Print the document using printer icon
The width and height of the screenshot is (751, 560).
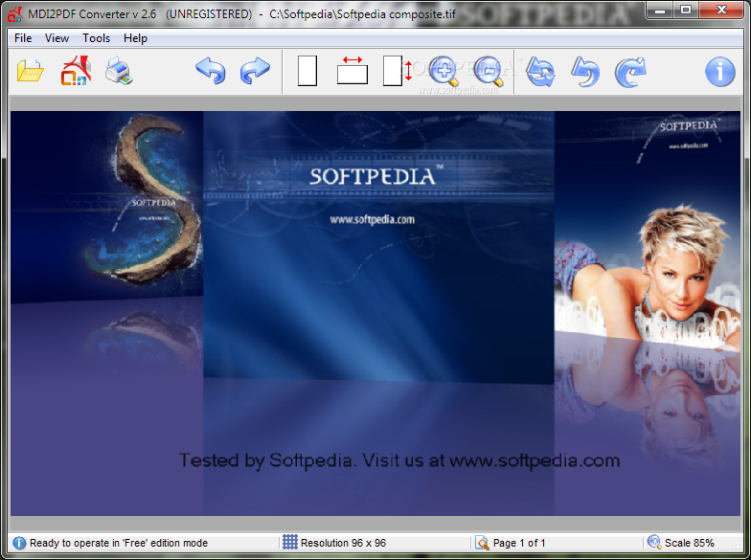(x=119, y=71)
